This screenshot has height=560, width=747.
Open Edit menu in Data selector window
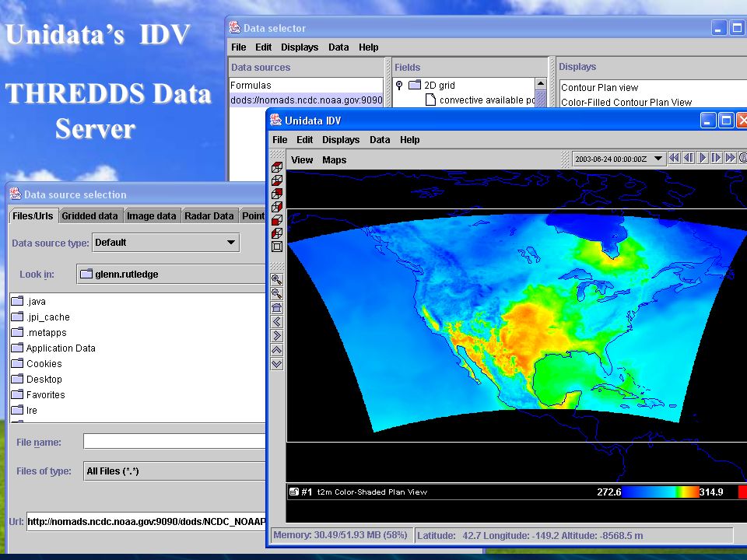[263, 47]
